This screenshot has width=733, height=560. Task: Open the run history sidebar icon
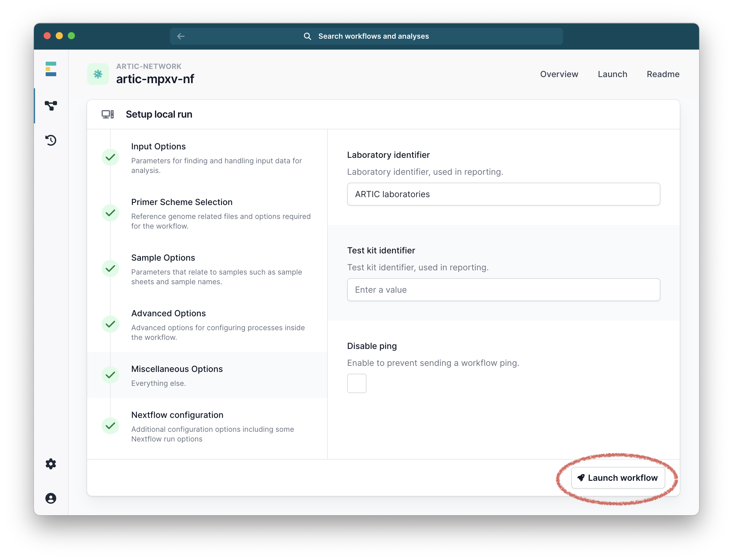coord(51,140)
